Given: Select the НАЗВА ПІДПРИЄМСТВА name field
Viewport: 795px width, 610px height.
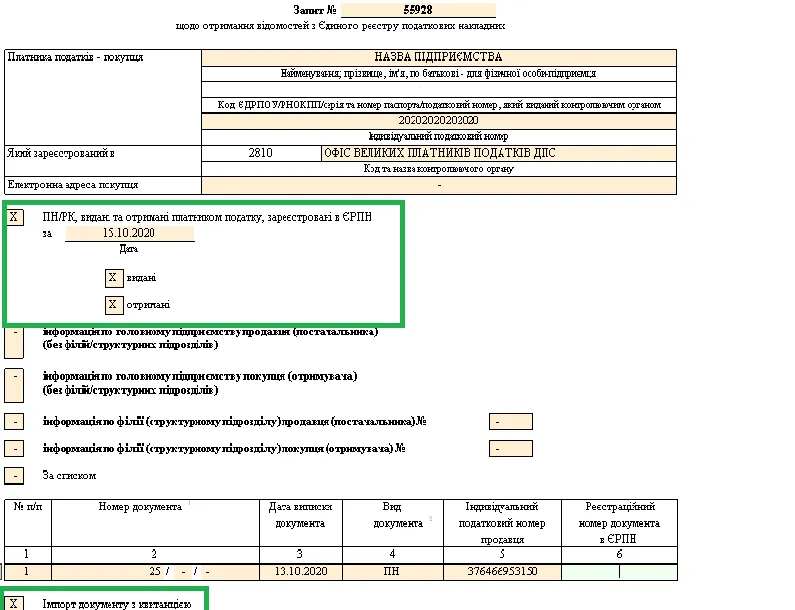Looking at the screenshot, I should pos(439,57).
